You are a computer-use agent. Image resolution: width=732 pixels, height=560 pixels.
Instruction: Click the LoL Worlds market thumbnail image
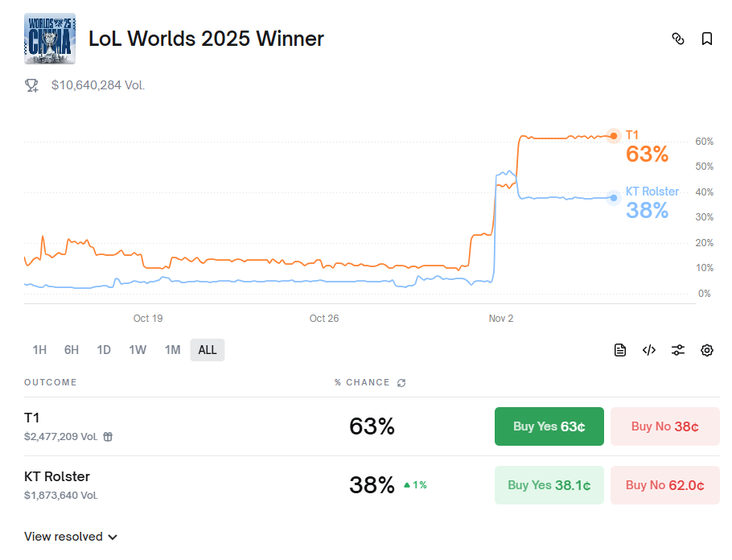click(x=50, y=39)
